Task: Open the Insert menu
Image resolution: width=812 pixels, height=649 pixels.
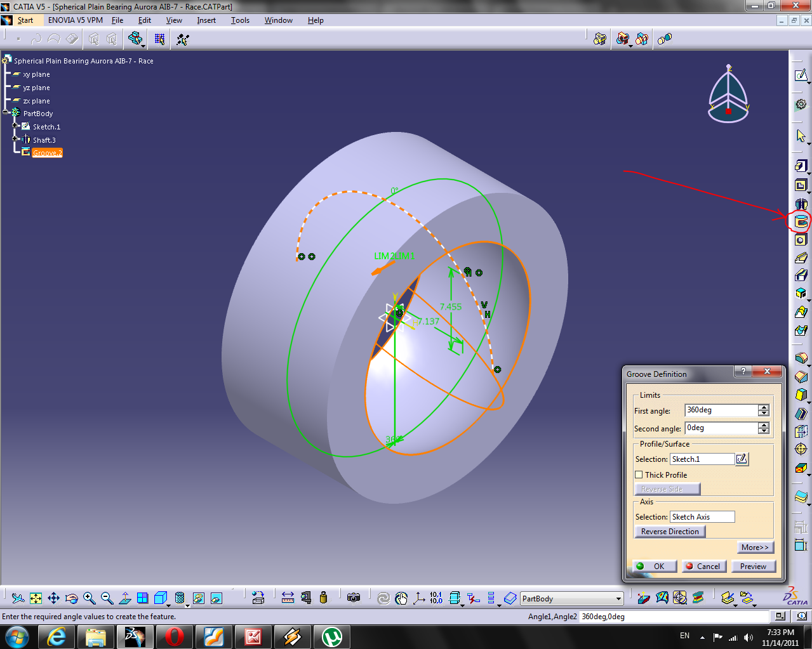Action: pyautogui.click(x=206, y=20)
